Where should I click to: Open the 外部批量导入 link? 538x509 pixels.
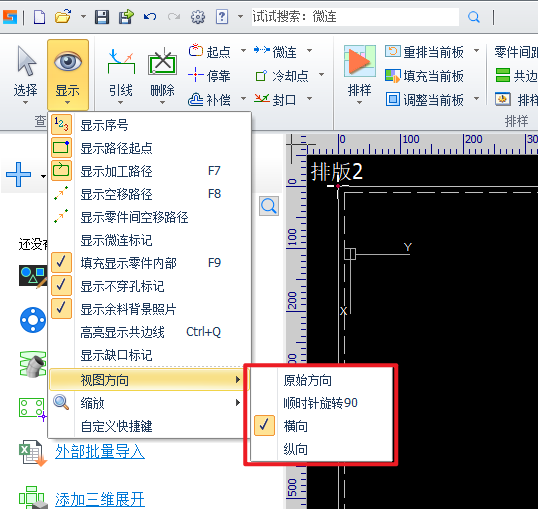coord(100,451)
